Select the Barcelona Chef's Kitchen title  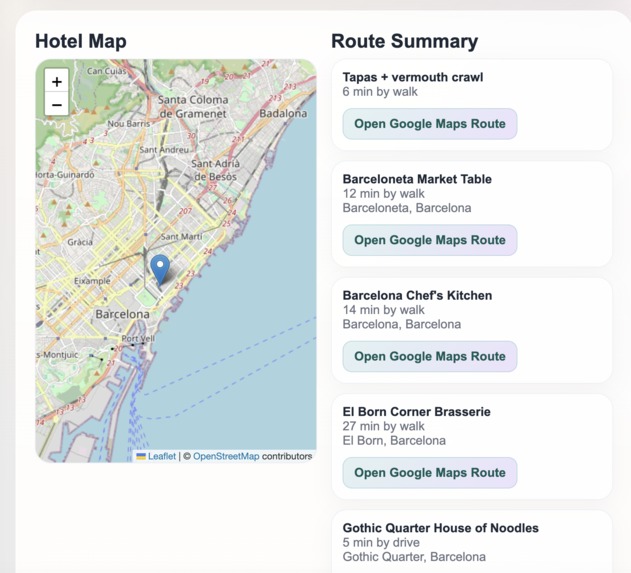pos(417,295)
